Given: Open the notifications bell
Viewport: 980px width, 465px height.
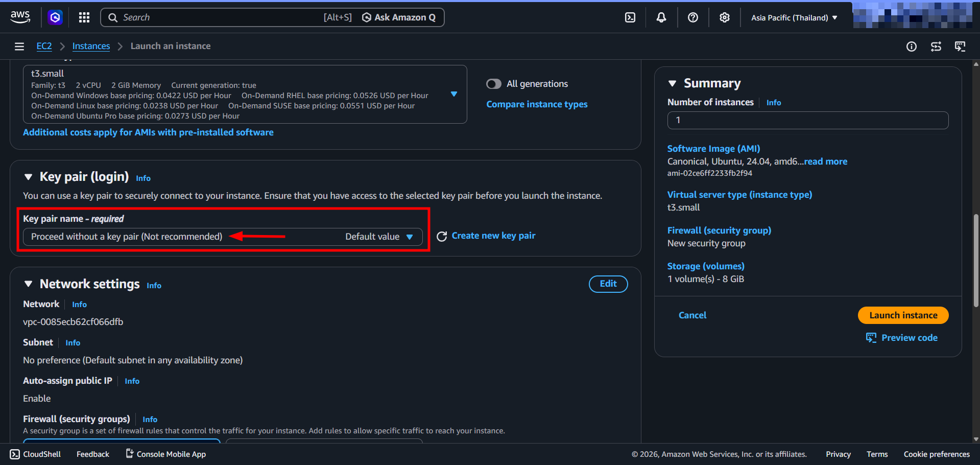Looking at the screenshot, I should point(661,17).
